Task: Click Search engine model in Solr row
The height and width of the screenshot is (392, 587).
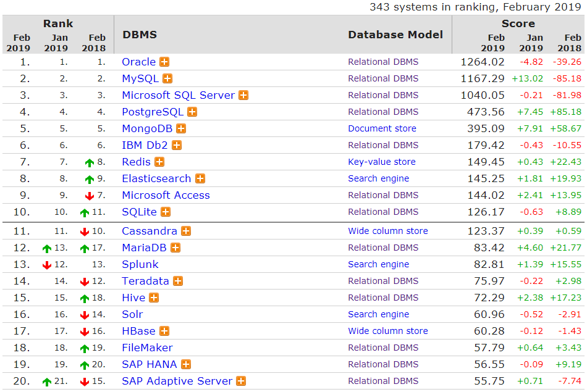Action: pos(379,314)
